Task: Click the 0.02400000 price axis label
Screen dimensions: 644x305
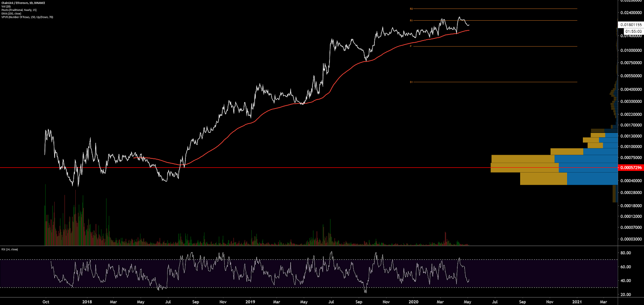Action: 631,13
